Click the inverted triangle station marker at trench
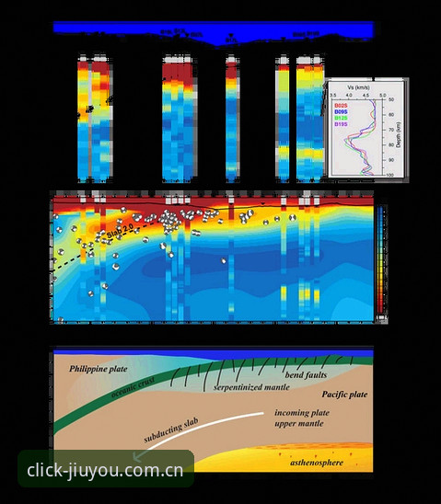441x504 pixels. point(231,35)
